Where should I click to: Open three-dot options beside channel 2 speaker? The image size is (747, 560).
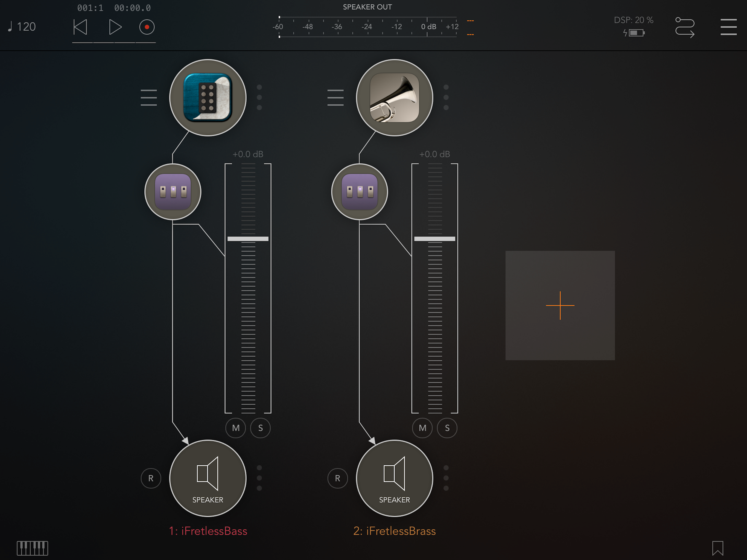coord(446,478)
